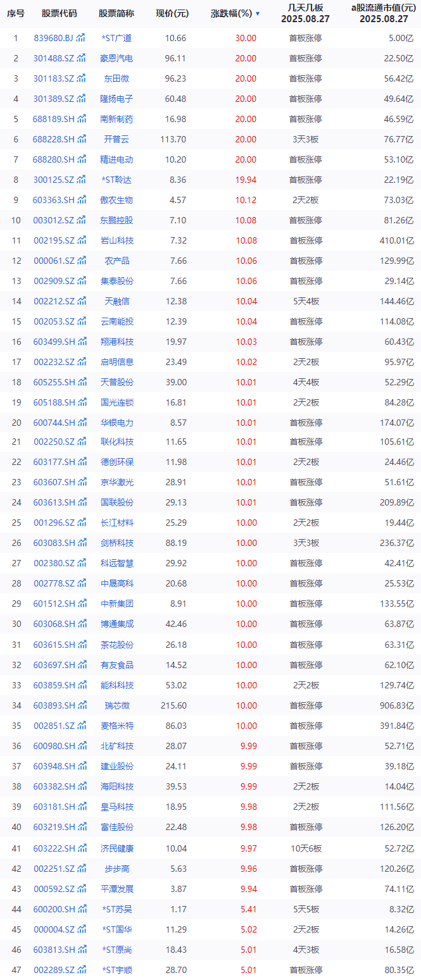Open the chart icon for 603893.SH
The height and width of the screenshot is (980, 421).
[x=81, y=705]
